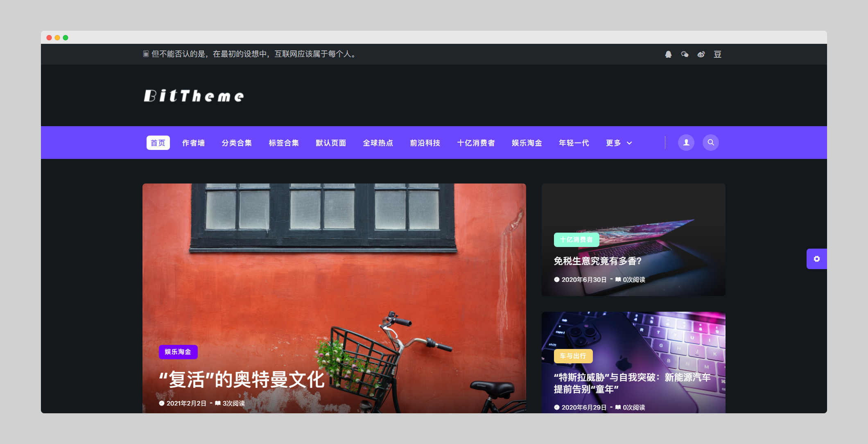Expand the 更多 dropdown menu
868x444 pixels.
[x=619, y=143]
